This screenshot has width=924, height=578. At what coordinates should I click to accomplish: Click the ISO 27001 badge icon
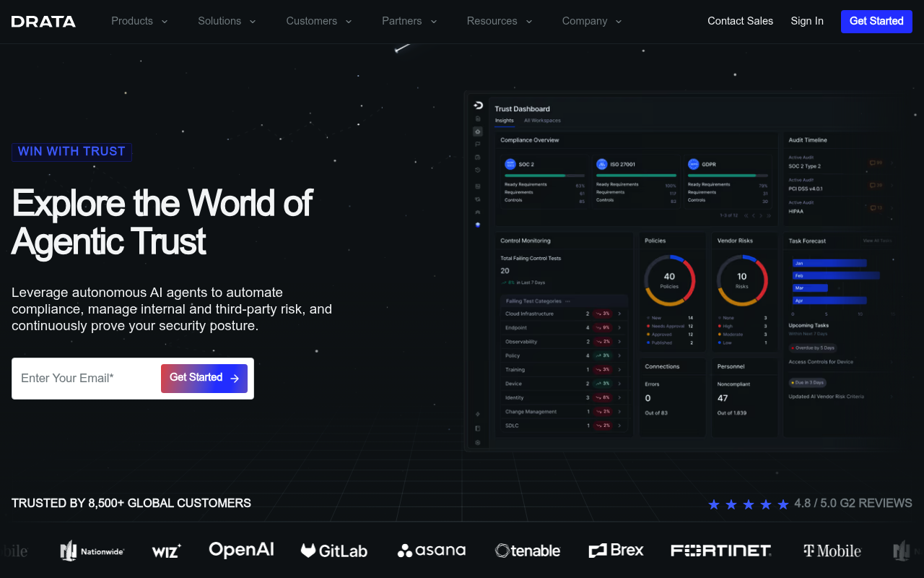pyautogui.click(x=602, y=164)
